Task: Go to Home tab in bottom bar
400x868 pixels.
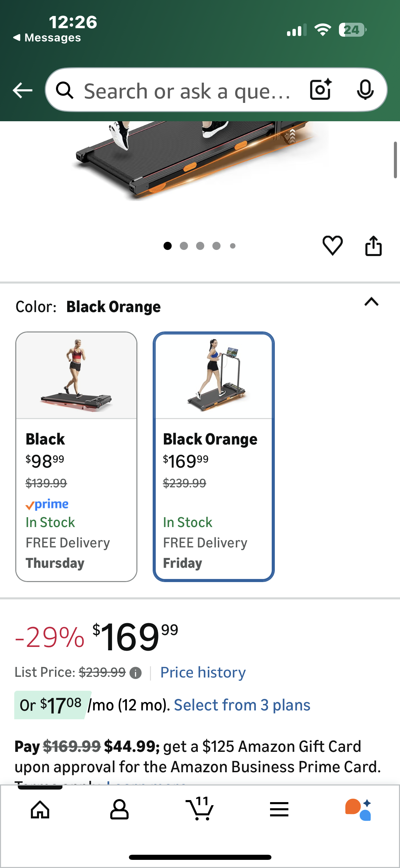Action: (40, 810)
